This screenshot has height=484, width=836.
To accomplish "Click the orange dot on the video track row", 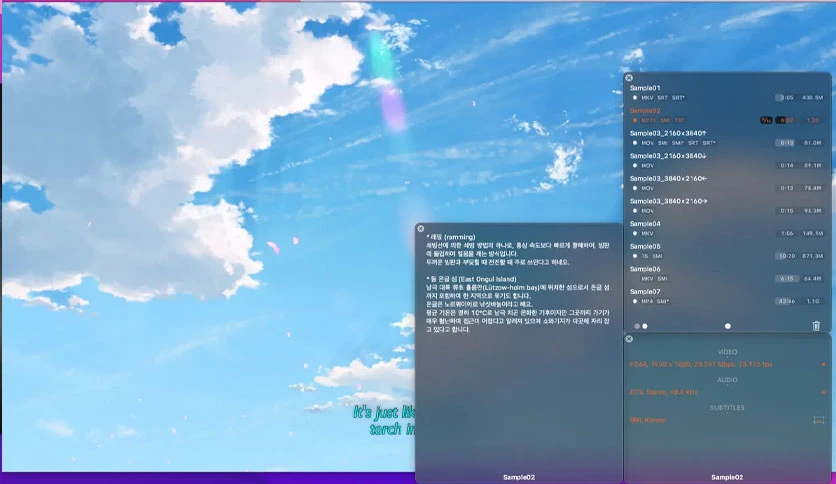I will [823, 365].
